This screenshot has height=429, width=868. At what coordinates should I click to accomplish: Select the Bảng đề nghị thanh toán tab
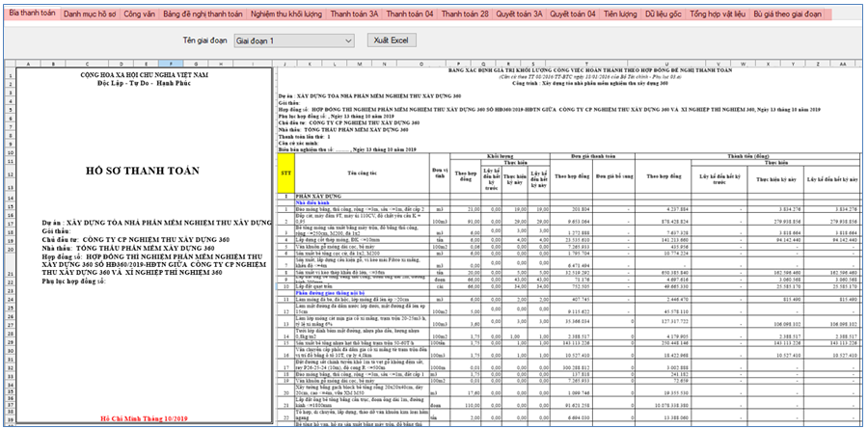[x=203, y=14]
